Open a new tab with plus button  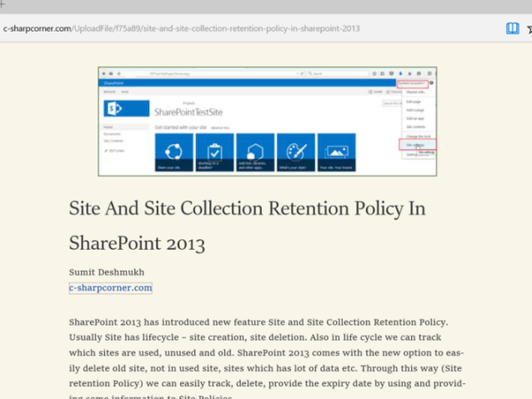(x=2, y=4)
